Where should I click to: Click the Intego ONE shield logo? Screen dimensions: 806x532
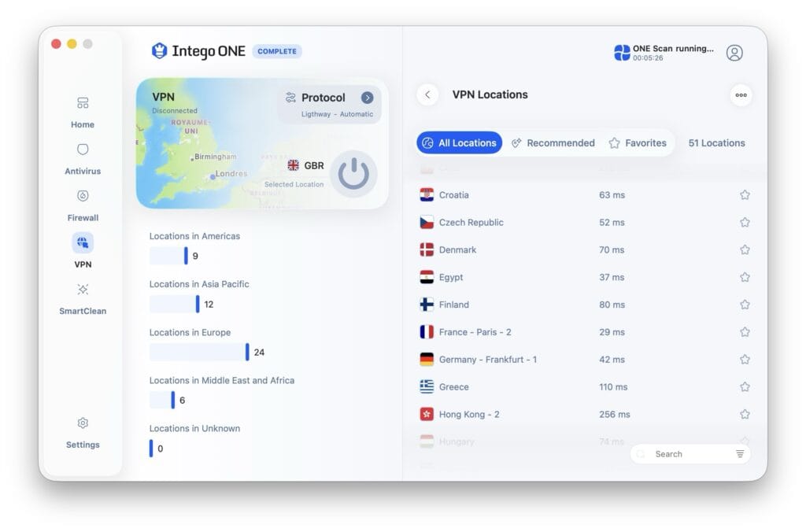tap(160, 51)
